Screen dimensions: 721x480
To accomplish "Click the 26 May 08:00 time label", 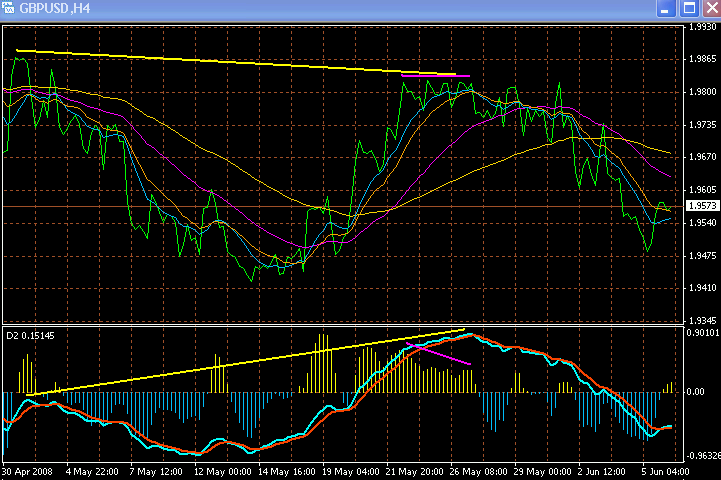I will [x=478, y=472].
